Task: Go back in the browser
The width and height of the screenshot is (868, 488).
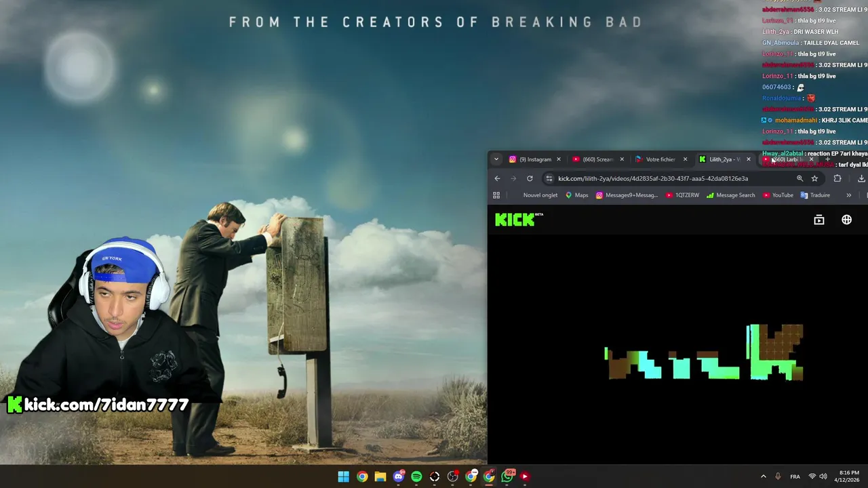Action: pos(497,178)
